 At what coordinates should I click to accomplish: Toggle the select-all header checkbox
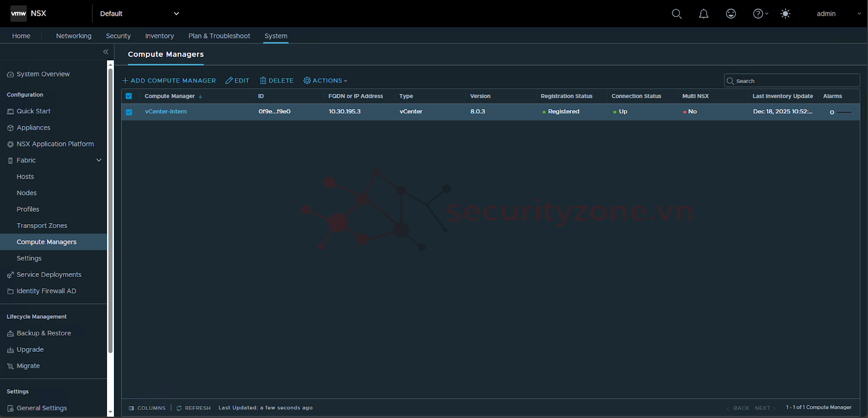pos(129,96)
